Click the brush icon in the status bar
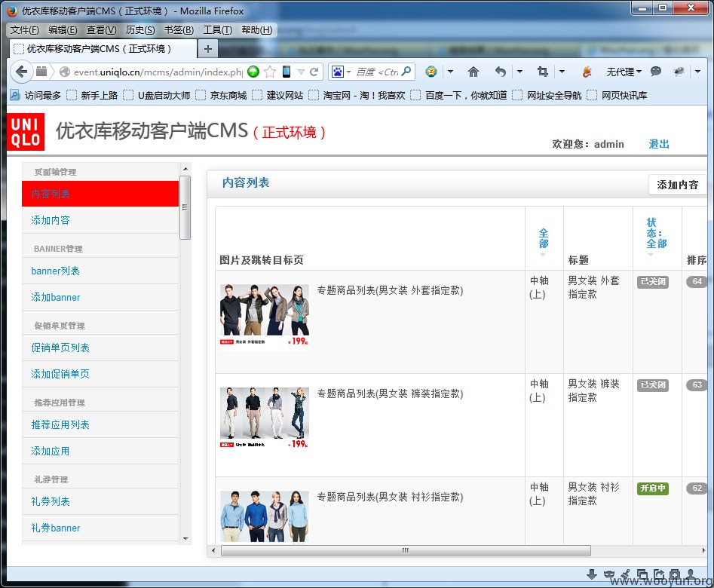Image resolution: width=714 pixels, height=588 pixels. 626,574
